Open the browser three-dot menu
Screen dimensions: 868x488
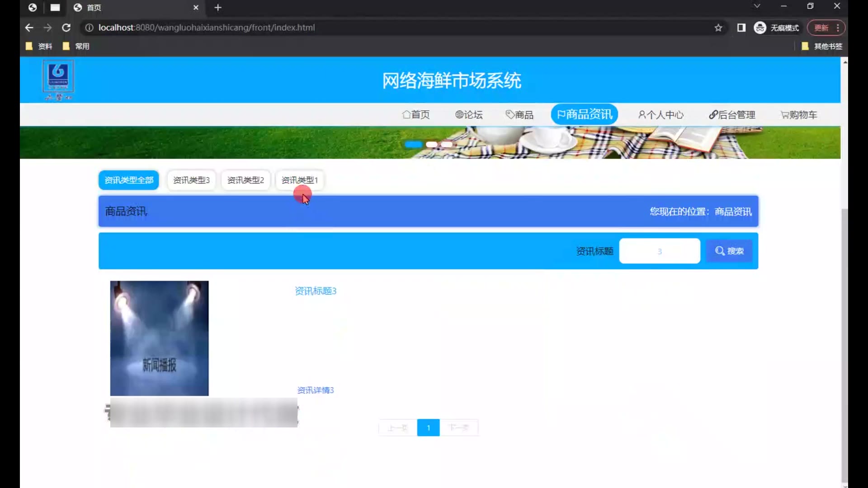tap(838, 28)
